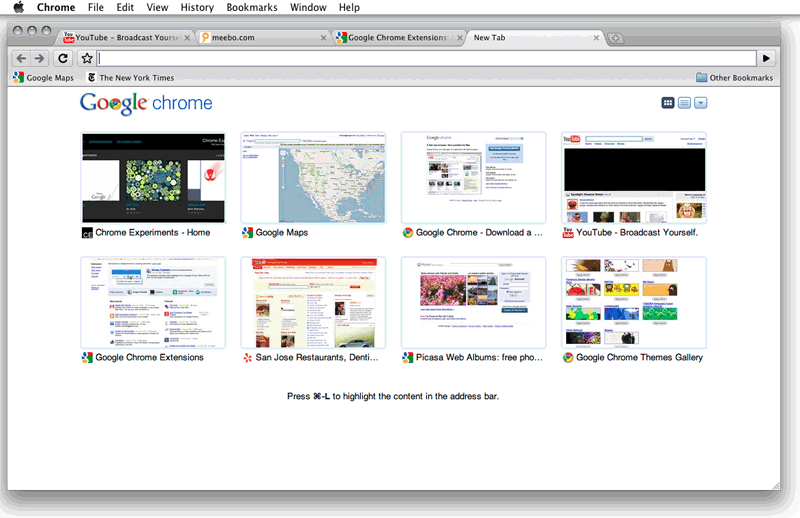The height and width of the screenshot is (518, 800).
Task: Select the New Tab tab
Action: tap(531, 38)
